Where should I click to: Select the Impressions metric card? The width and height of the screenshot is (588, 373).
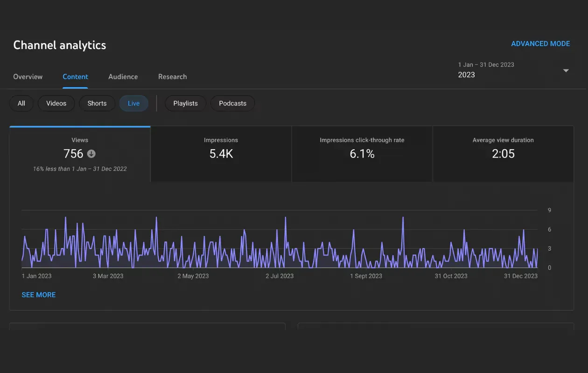pyautogui.click(x=221, y=154)
